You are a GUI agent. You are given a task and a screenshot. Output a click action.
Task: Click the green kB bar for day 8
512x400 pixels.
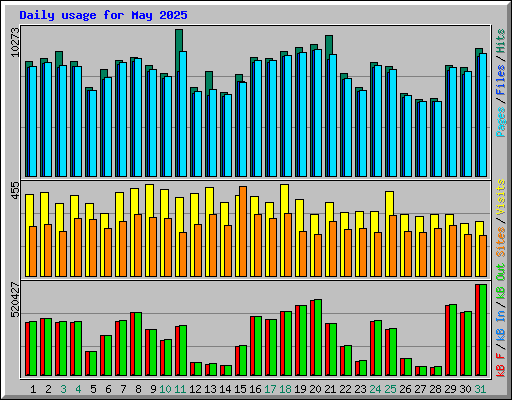click(x=138, y=344)
